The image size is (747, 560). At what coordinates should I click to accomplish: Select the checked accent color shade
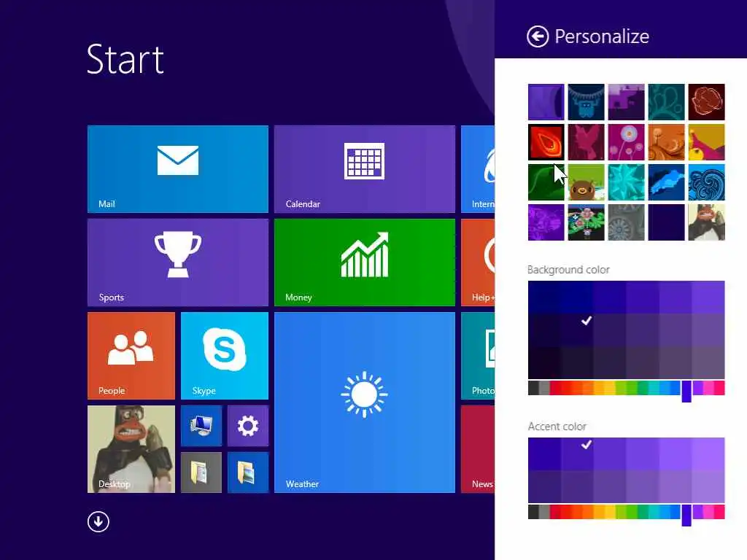(x=577, y=454)
